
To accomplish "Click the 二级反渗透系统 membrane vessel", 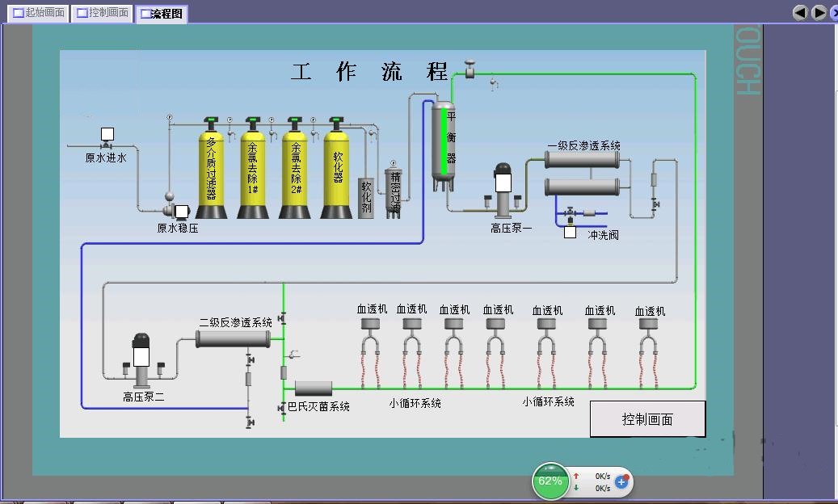I will click(x=233, y=339).
